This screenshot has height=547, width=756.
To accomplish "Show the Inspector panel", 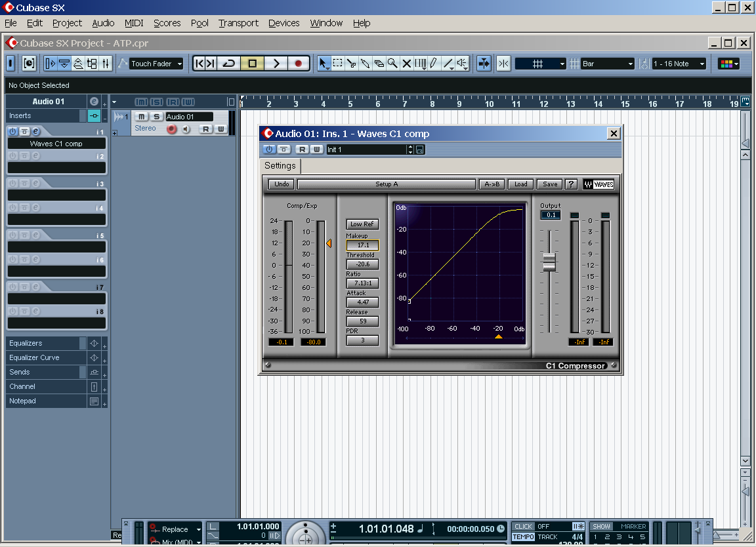I will [x=50, y=64].
